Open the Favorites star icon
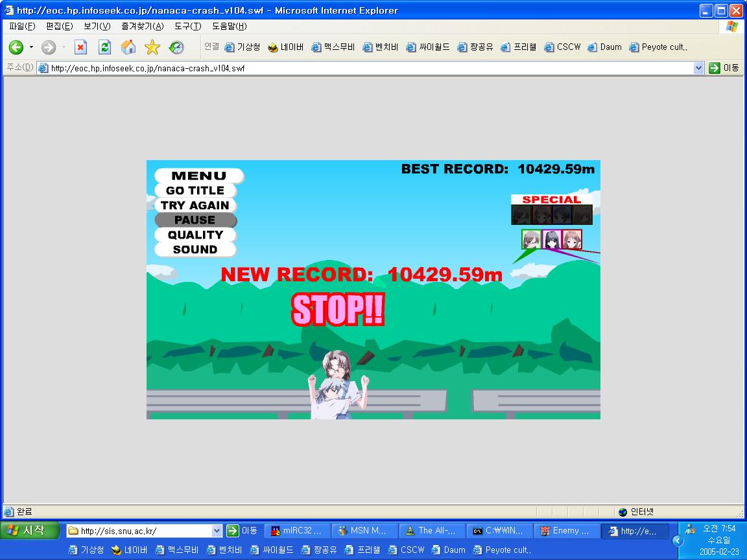Viewport: 747px width, 560px height. tap(152, 47)
